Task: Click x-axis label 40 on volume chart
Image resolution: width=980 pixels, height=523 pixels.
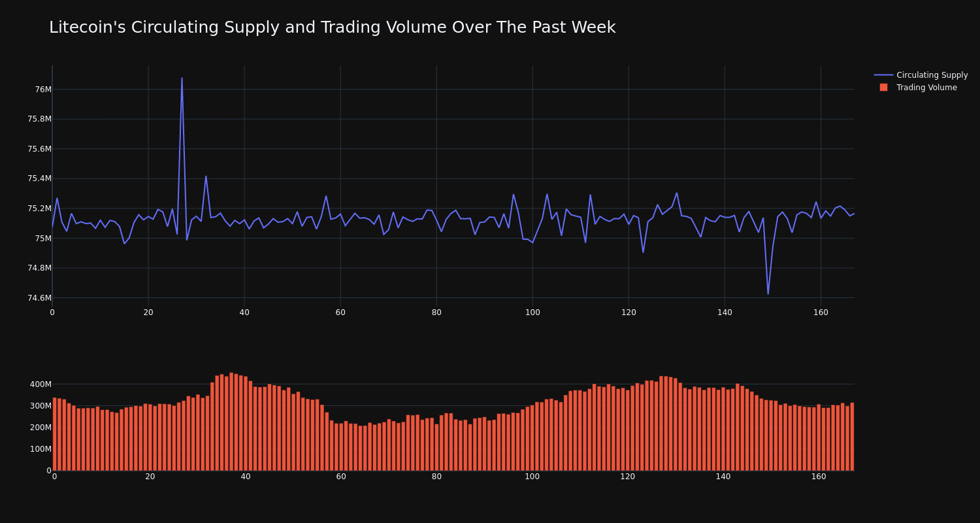Action: pos(246,477)
